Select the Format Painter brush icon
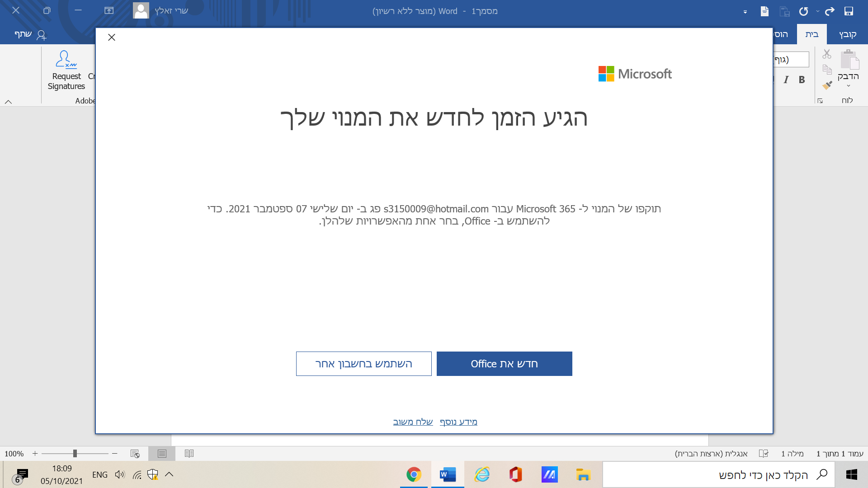The width and height of the screenshot is (868, 488). click(x=827, y=85)
